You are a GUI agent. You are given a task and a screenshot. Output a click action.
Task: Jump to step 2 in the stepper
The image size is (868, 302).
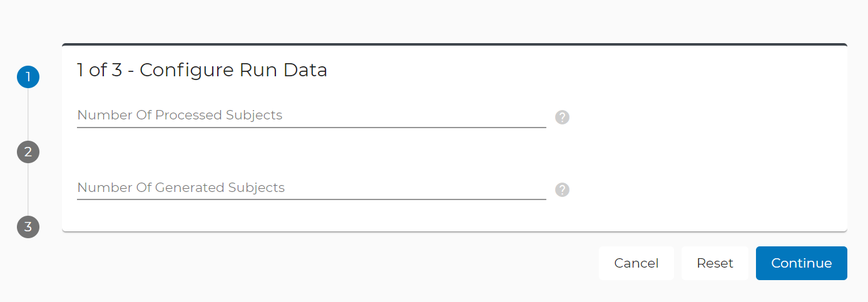point(28,152)
